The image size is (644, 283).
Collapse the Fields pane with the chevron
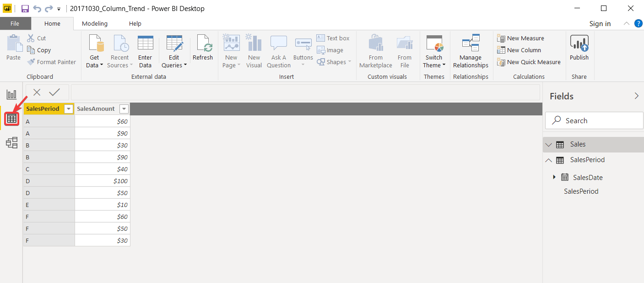(636, 96)
